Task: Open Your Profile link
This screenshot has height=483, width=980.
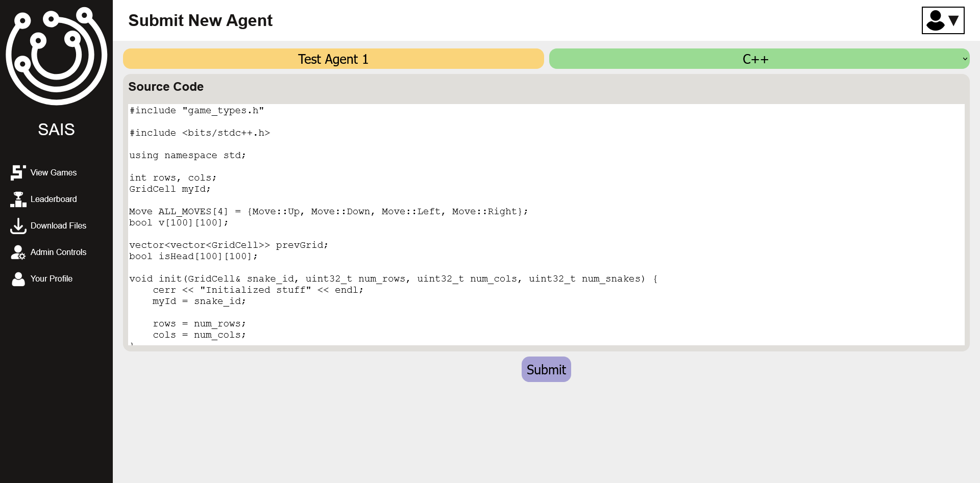Action: pos(52,278)
